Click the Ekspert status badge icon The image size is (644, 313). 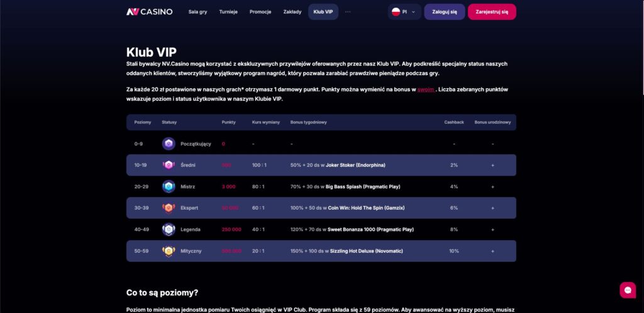click(x=169, y=208)
